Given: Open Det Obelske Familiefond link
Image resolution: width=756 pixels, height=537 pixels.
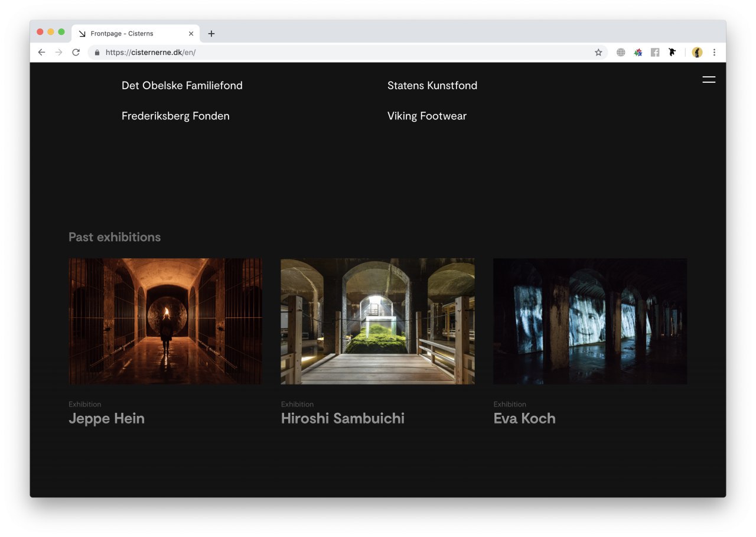Looking at the screenshot, I should click(182, 86).
